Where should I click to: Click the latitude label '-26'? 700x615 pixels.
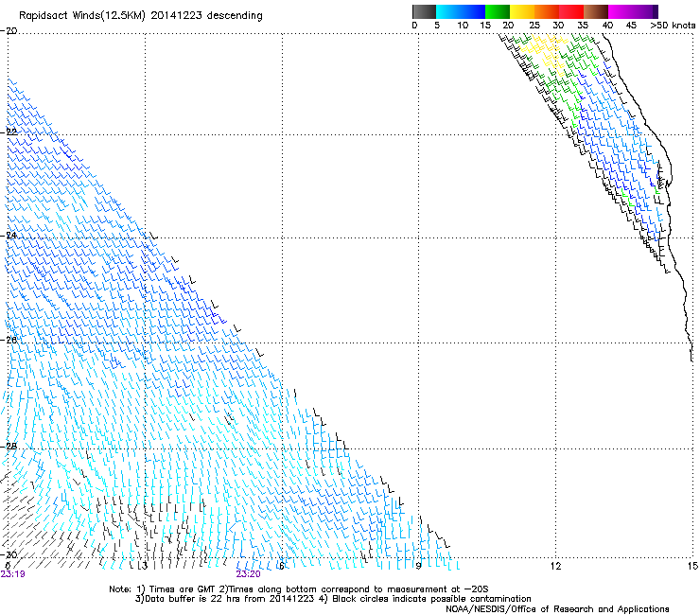(x=9, y=340)
